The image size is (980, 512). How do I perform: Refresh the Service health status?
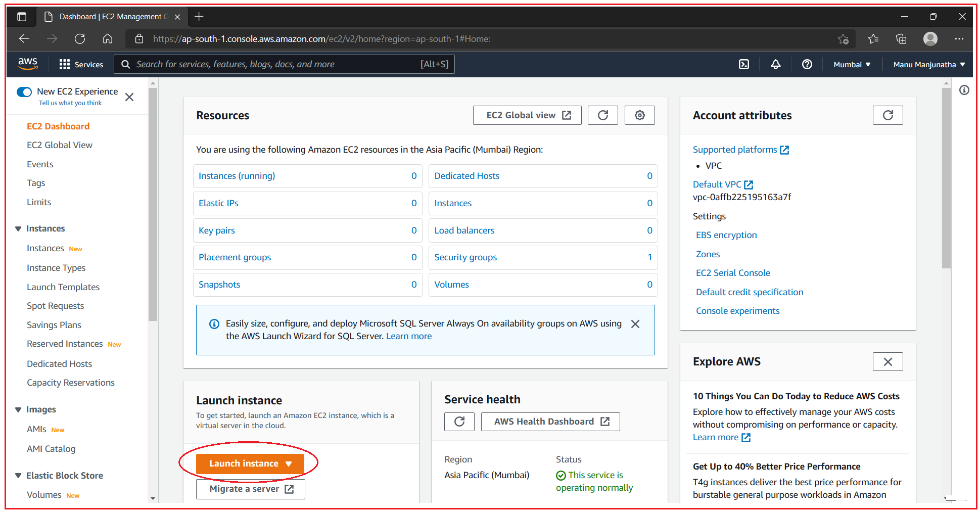pos(459,421)
